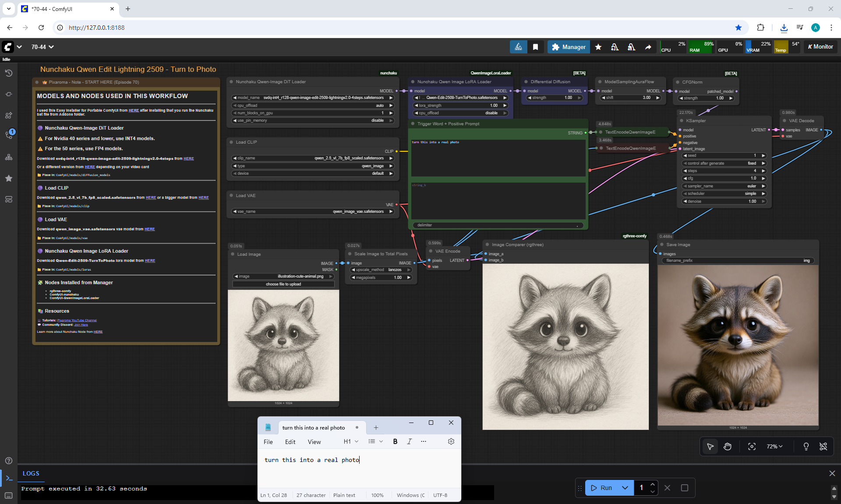Click the share arrow icon in toolbar
The width and height of the screenshot is (841, 504).
[648, 47]
